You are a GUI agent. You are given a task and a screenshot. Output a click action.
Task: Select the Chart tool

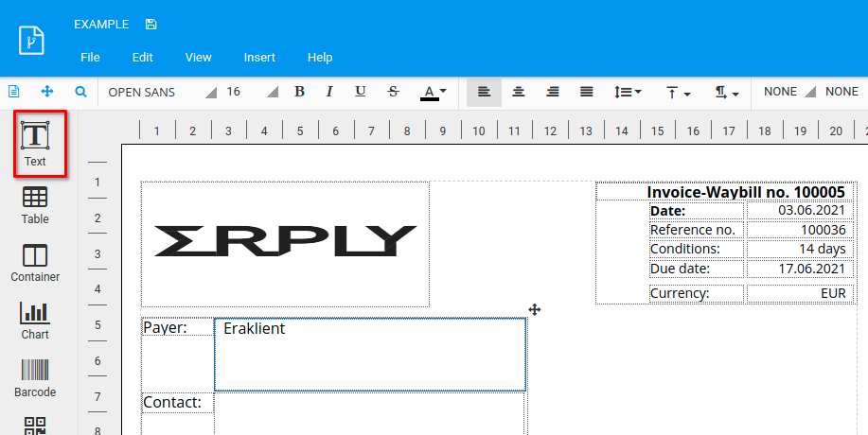pyautogui.click(x=35, y=322)
